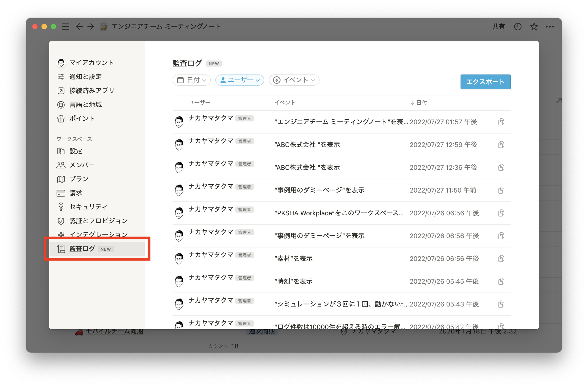Click the forward arrow in the title bar
The width and height of the screenshot is (588, 387).
(x=91, y=26)
